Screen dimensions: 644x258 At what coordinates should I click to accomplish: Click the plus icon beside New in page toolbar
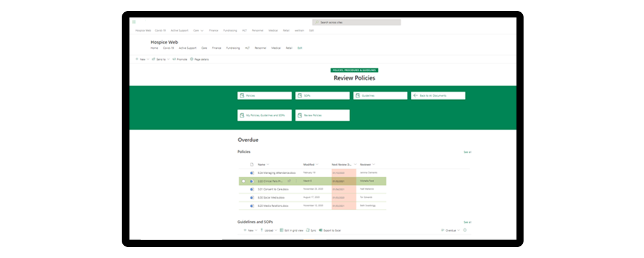[137, 59]
